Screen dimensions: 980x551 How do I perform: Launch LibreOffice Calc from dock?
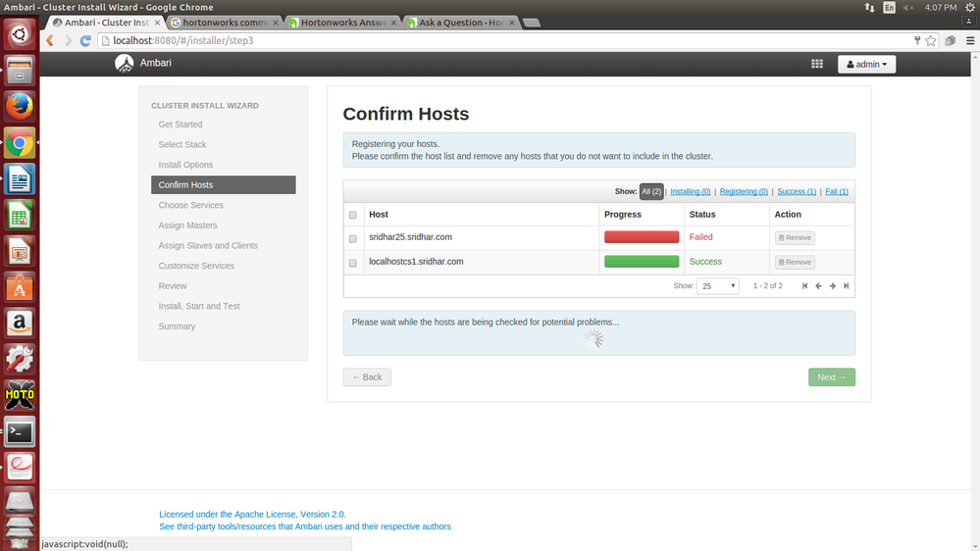(x=20, y=216)
